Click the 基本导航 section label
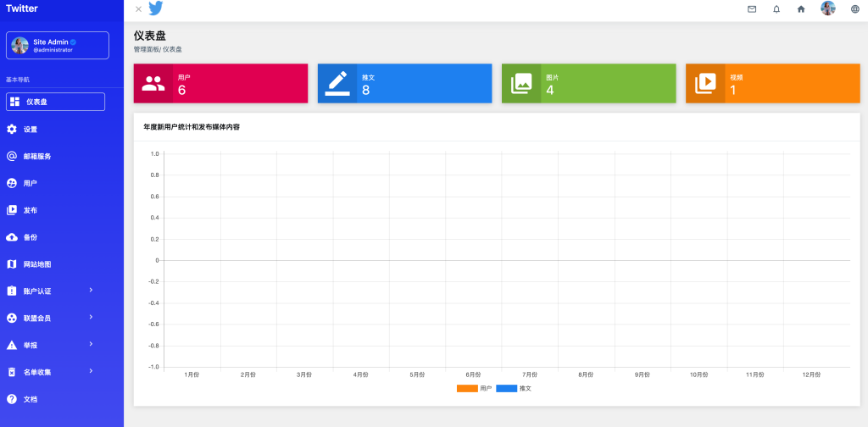Viewport: 868px width, 427px height. [18, 80]
